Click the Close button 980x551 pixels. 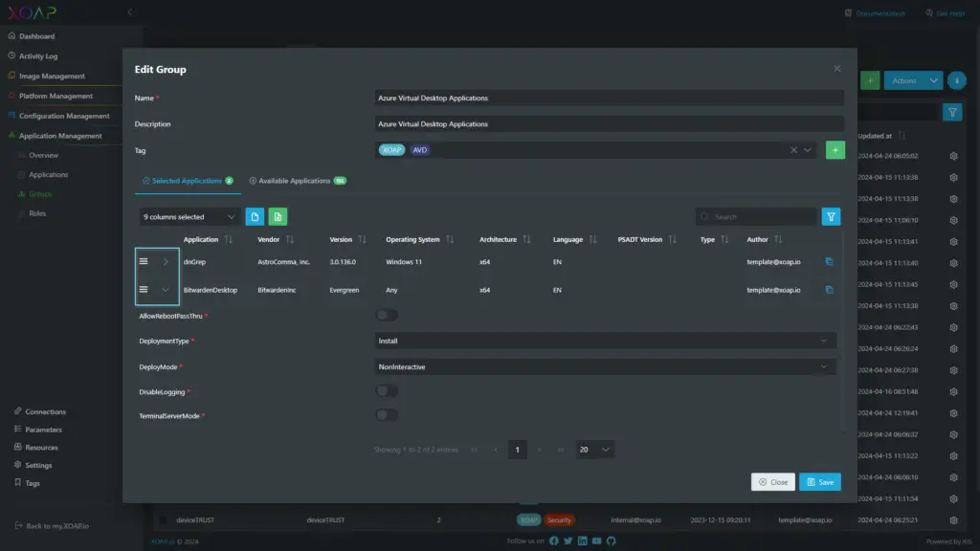click(x=772, y=482)
